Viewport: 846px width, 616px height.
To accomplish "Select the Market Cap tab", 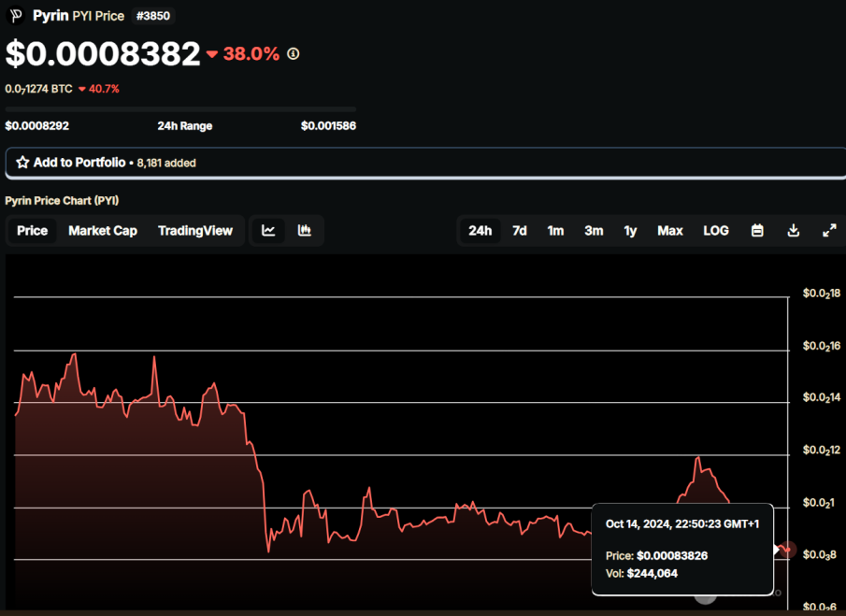I will pos(103,231).
